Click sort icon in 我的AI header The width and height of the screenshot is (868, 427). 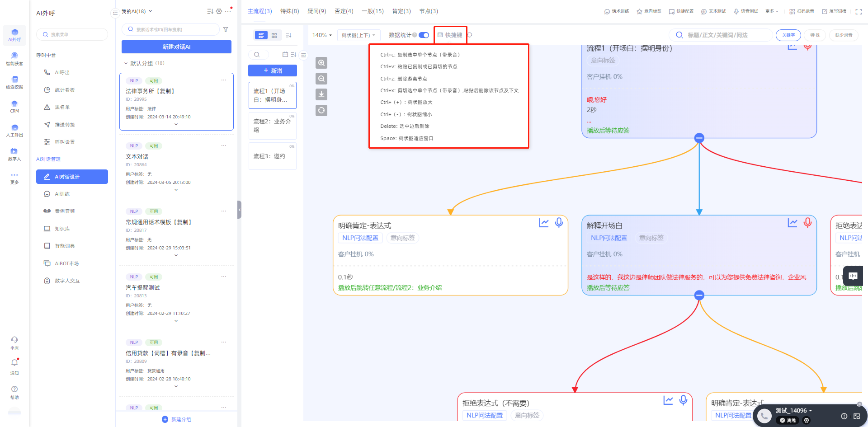pos(210,11)
